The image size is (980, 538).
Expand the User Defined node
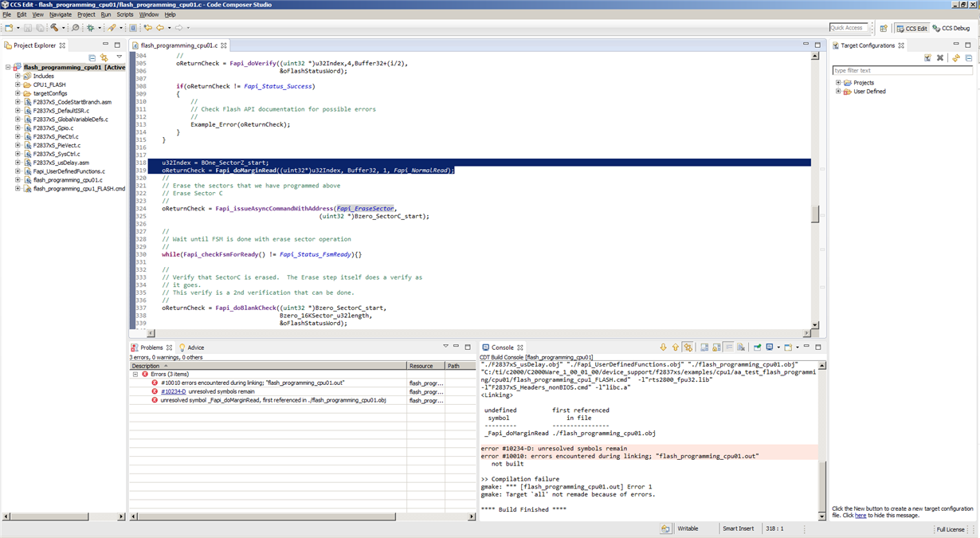click(838, 92)
